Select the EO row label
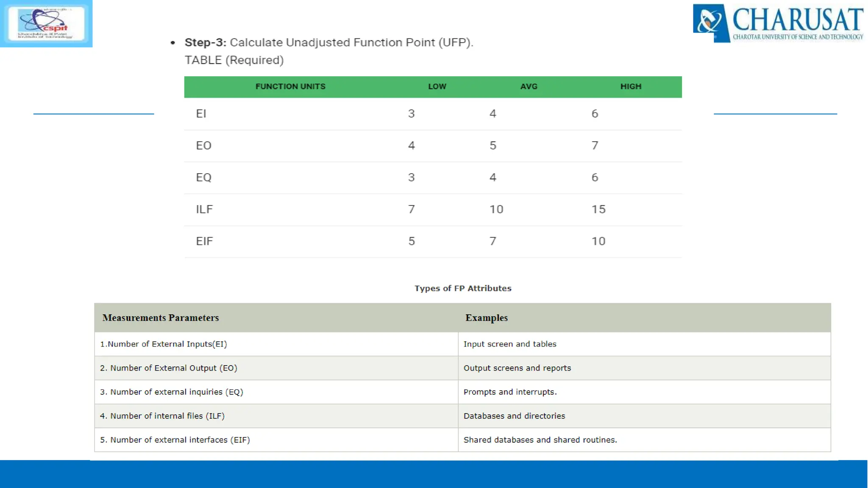The width and height of the screenshot is (868, 488). click(203, 145)
